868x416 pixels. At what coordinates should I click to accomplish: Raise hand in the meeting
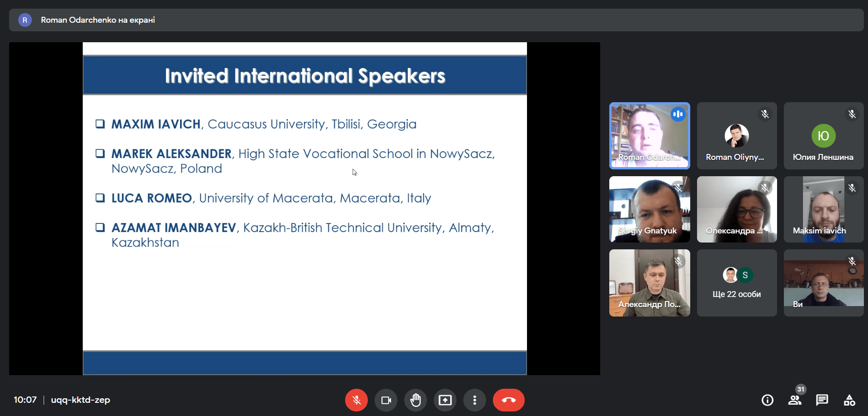pyautogui.click(x=416, y=400)
